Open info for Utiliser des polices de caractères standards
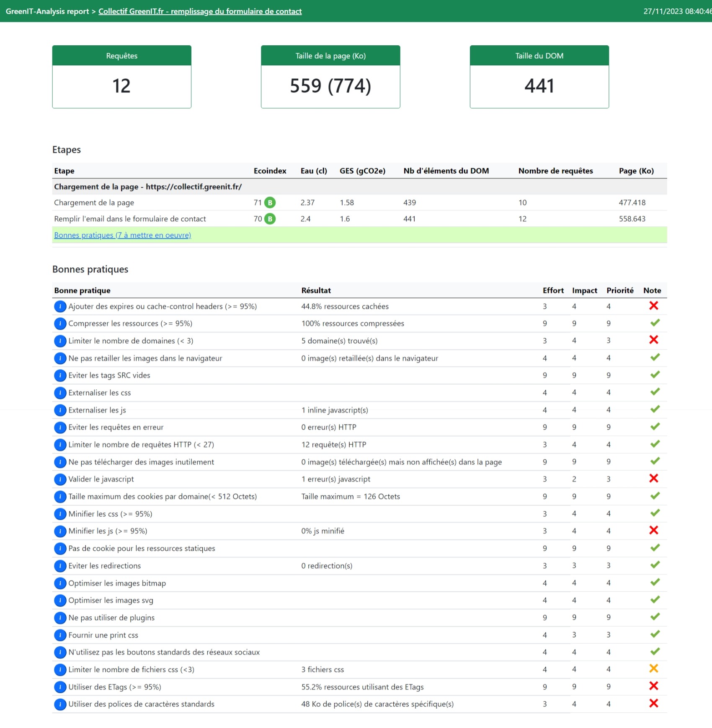The height and width of the screenshot is (728, 712). pos(60,704)
